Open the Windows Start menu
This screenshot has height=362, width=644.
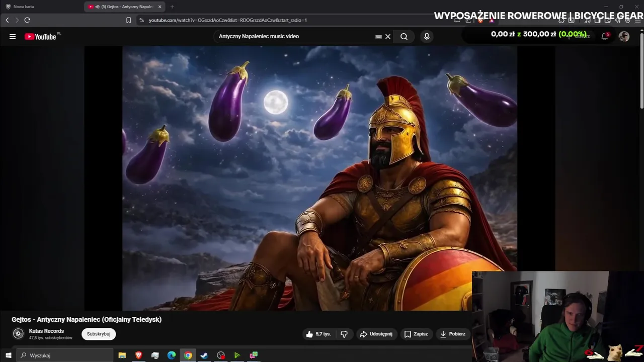pos(8,355)
